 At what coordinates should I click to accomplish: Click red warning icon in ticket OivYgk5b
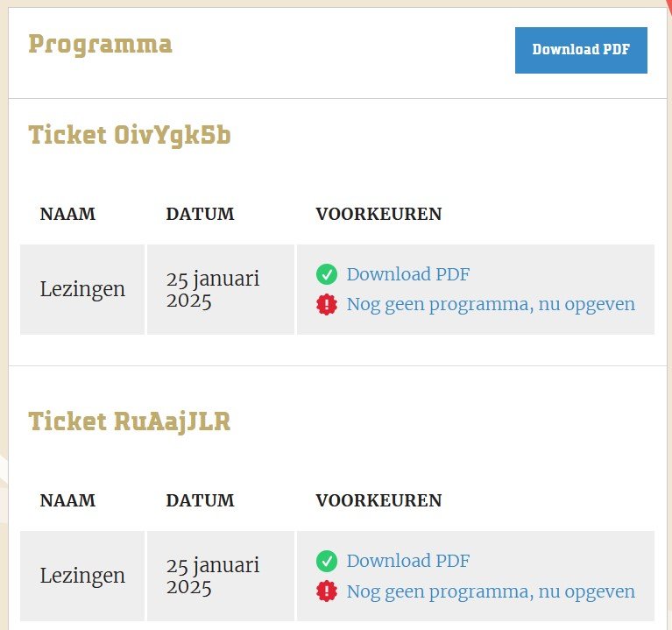click(x=327, y=305)
